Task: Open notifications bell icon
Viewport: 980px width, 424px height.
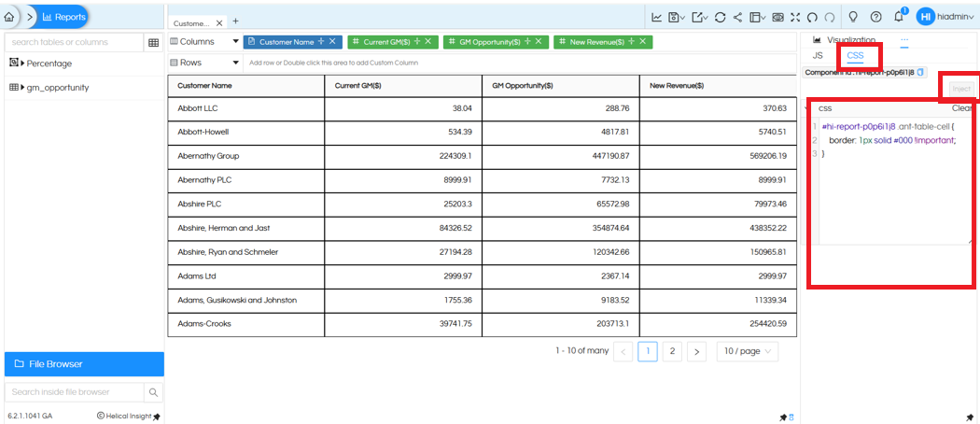Action: pyautogui.click(x=899, y=17)
